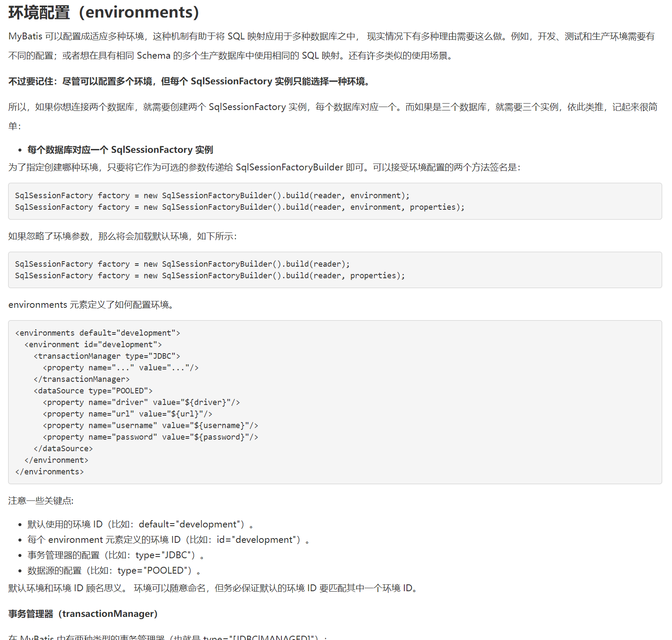Click the heading 环境配置（environments）
Viewport: 672px width, 640px height.
pyautogui.click(x=104, y=12)
